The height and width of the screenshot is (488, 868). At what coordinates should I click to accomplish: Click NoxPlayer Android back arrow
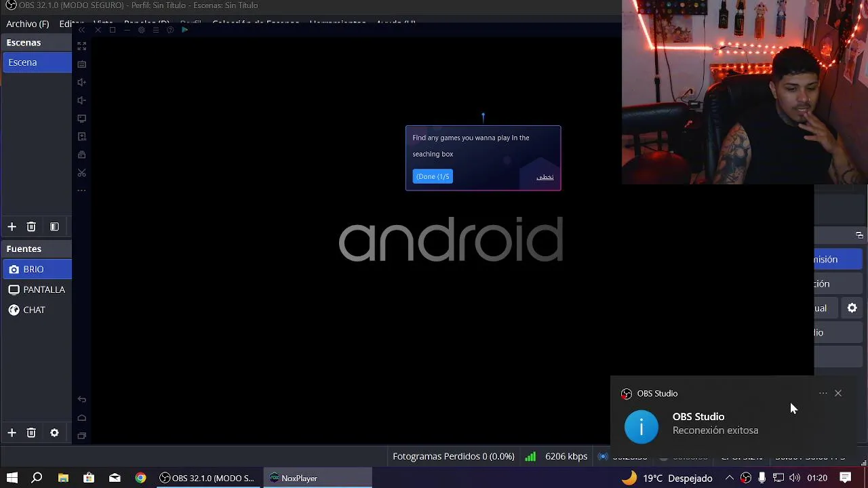pos(82,400)
